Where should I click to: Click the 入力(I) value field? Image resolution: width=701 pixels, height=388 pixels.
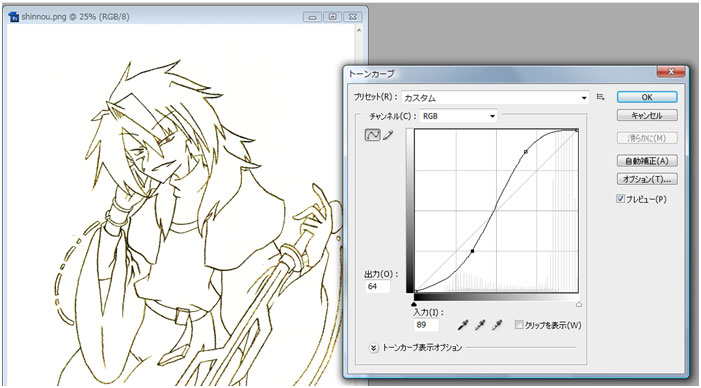pos(426,325)
